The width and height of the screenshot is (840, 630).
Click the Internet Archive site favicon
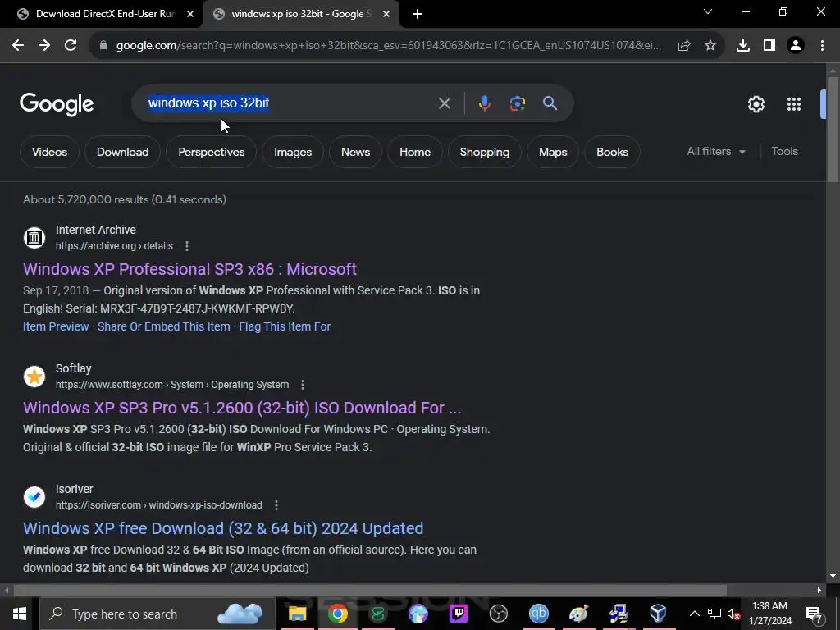point(34,237)
